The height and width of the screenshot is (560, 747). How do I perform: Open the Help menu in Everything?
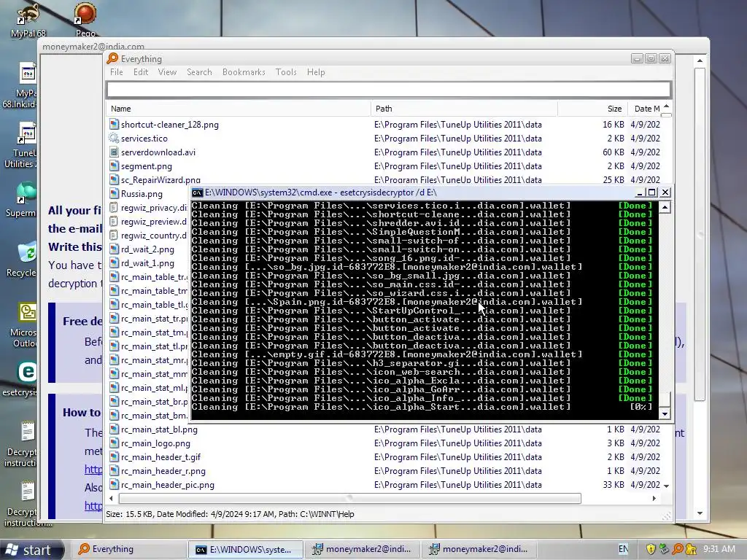coord(316,72)
